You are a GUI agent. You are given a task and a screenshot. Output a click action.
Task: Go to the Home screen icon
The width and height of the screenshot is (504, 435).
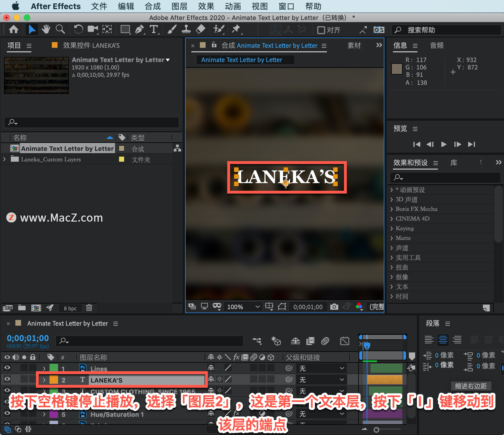pos(14,29)
